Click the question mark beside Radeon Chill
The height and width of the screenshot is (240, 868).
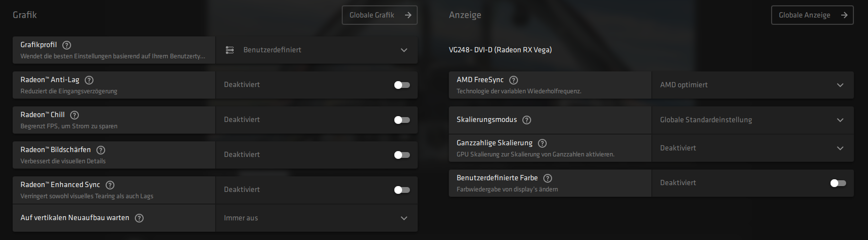click(x=74, y=115)
